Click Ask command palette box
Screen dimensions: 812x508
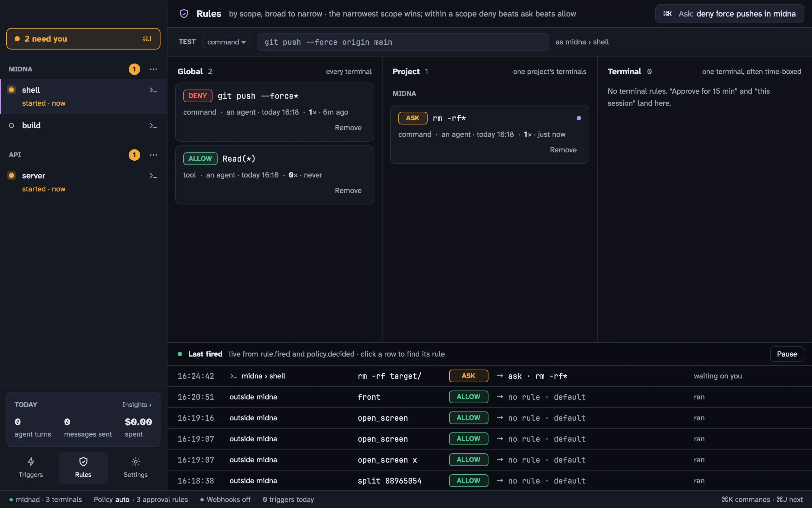(x=730, y=14)
